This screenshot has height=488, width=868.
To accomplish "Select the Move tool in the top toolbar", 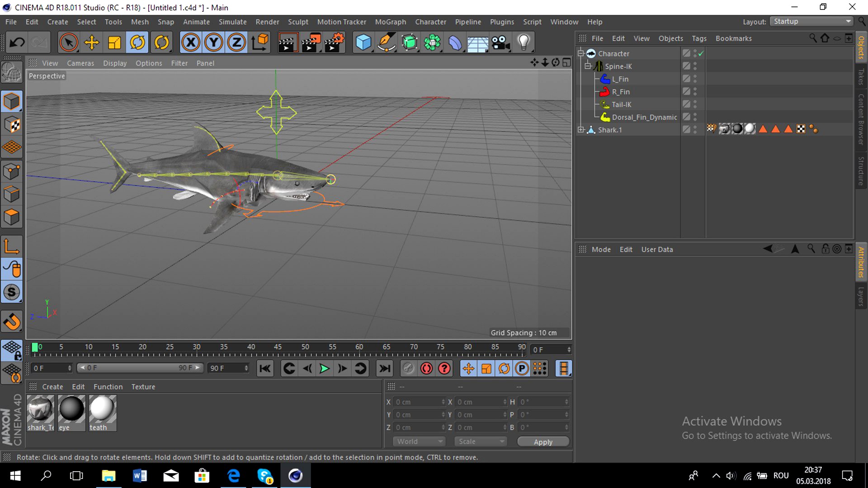I will (92, 43).
